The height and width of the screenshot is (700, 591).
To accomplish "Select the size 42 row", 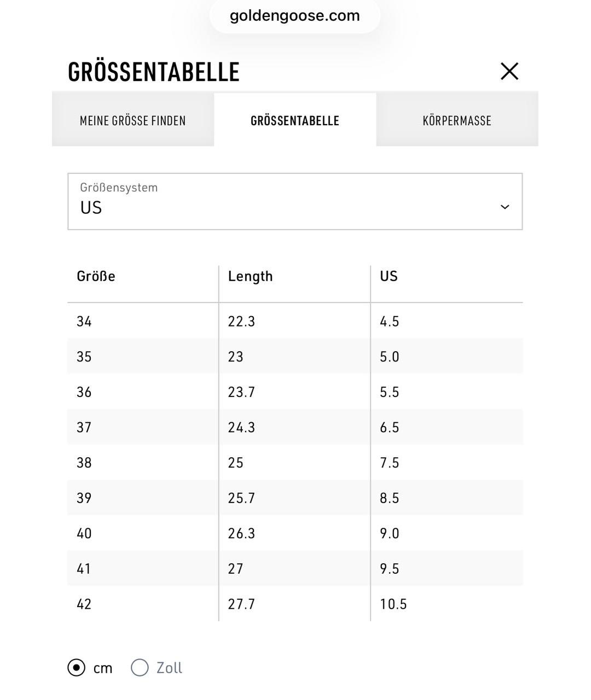I will tap(295, 604).
